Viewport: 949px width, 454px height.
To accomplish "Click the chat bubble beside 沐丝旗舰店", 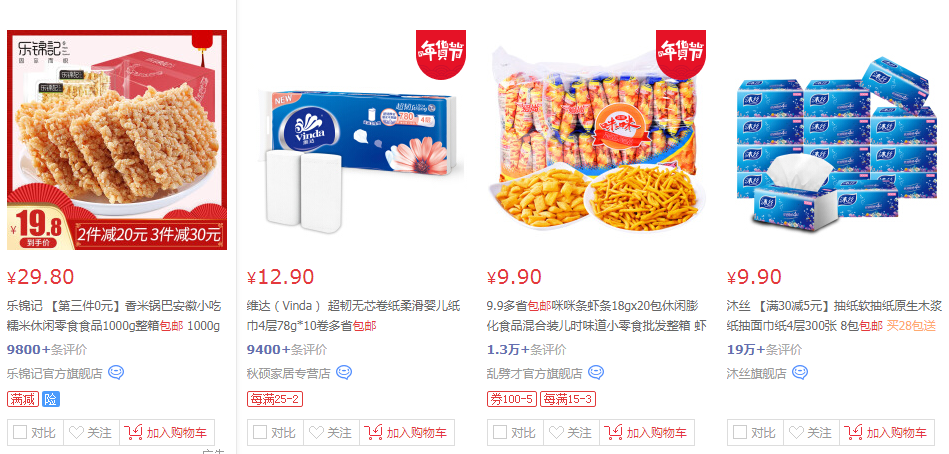I will [800, 372].
